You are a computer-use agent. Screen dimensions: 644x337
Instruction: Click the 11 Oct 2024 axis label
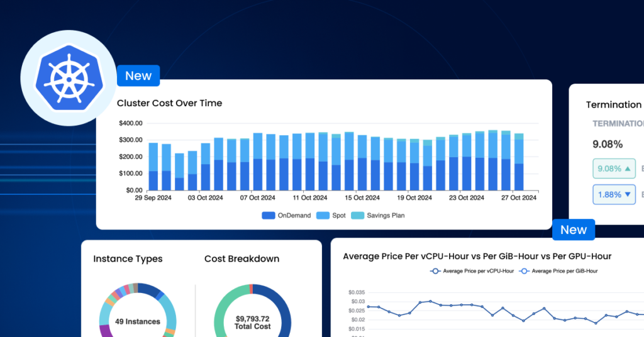[309, 198]
